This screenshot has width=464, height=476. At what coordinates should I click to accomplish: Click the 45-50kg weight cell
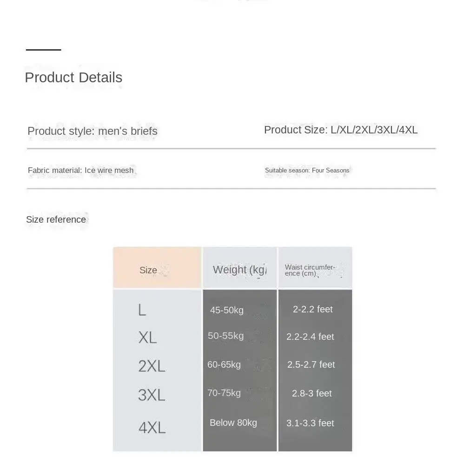pos(227,310)
